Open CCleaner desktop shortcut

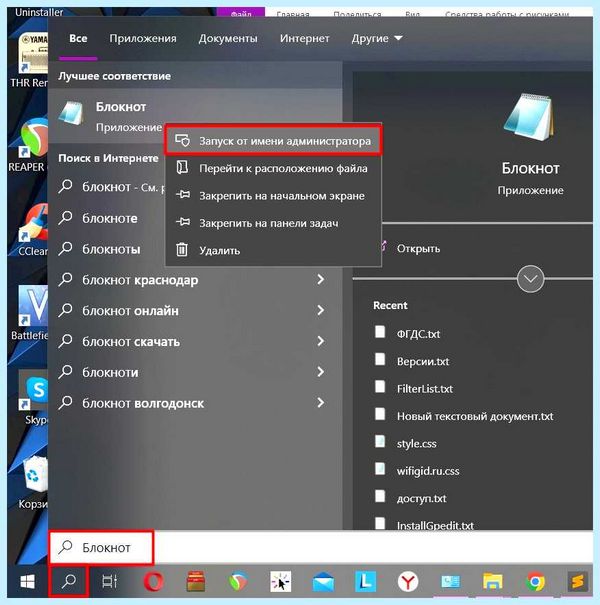[34, 230]
